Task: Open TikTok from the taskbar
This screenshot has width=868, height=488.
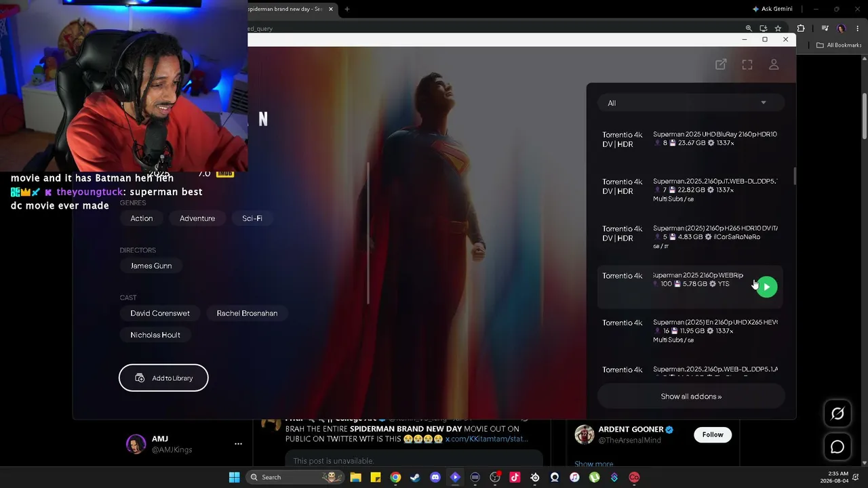Action: click(x=515, y=477)
